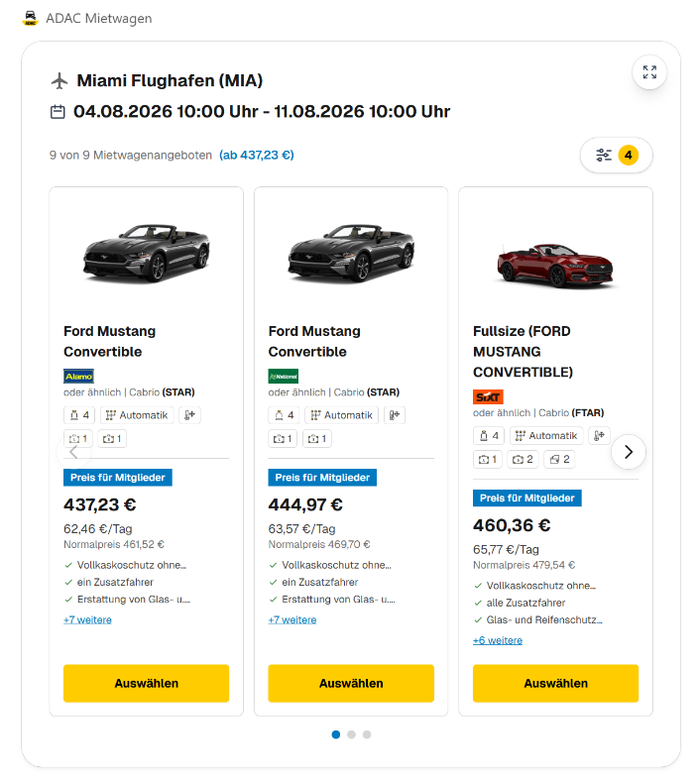Choose the Sixt Fullsize Mustang with Auswählen

coord(555,684)
